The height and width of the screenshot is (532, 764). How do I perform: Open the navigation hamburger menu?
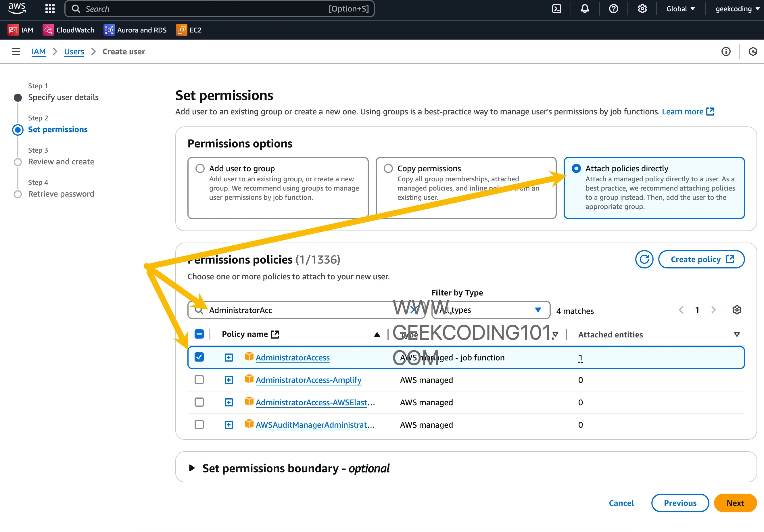(x=16, y=51)
